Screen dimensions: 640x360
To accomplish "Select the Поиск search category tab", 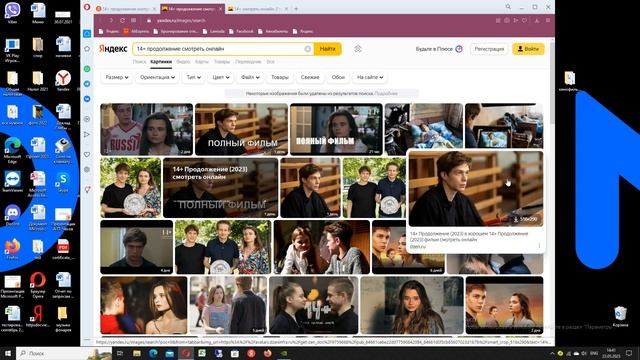I will point(139,62).
